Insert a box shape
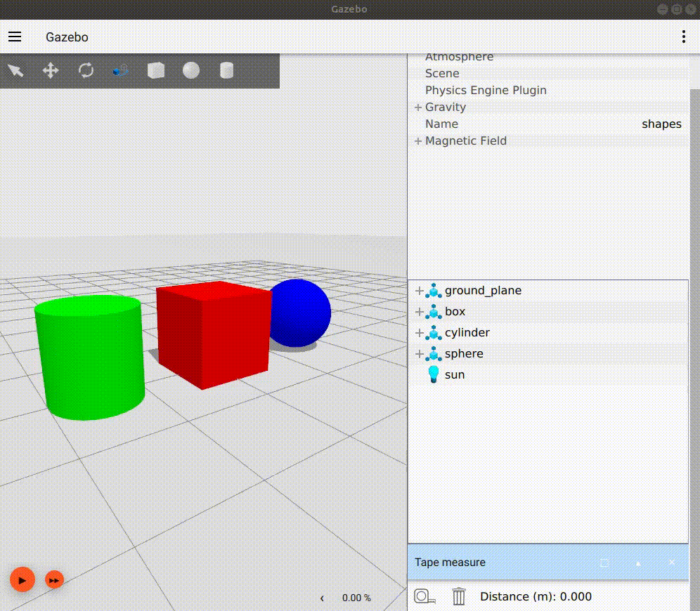700x611 pixels. point(156,70)
